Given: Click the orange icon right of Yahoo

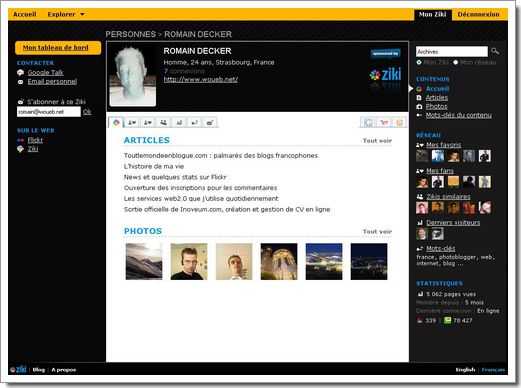Looking at the screenshot, I should point(399,123).
